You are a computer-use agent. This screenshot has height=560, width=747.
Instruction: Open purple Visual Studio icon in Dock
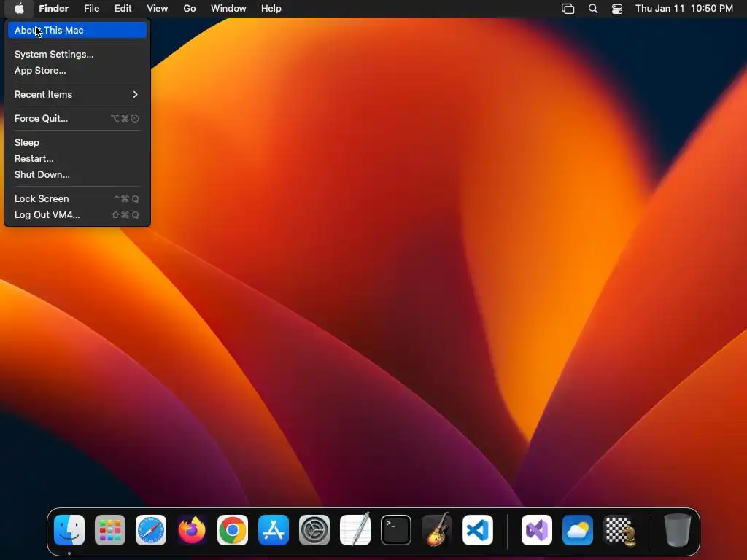[x=537, y=530]
